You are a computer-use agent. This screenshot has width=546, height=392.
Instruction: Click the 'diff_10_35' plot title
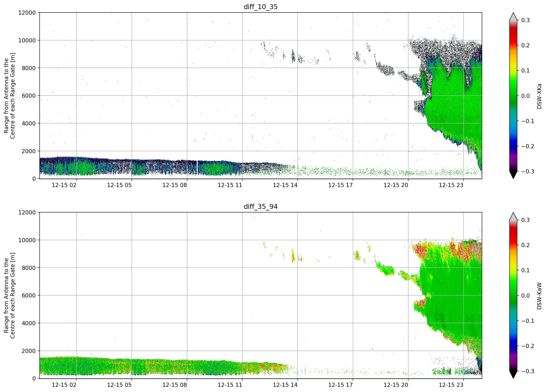click(x=260, y=7)
